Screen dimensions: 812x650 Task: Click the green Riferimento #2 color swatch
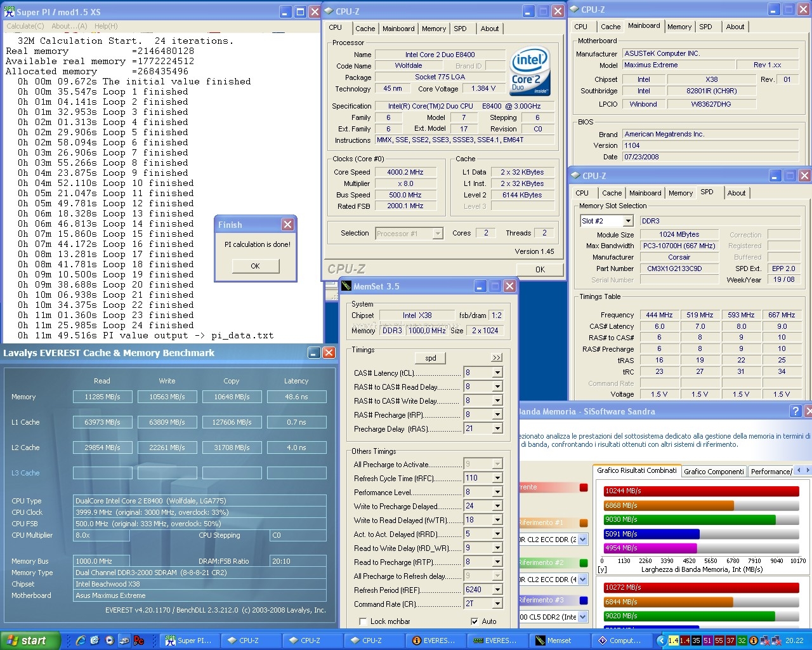583,563
